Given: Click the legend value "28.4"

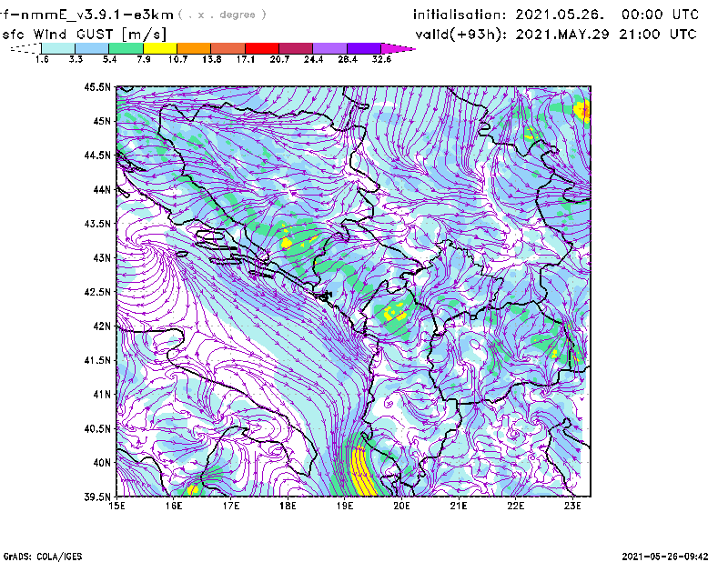Looking at the screenshot, I should coord(348,59).
